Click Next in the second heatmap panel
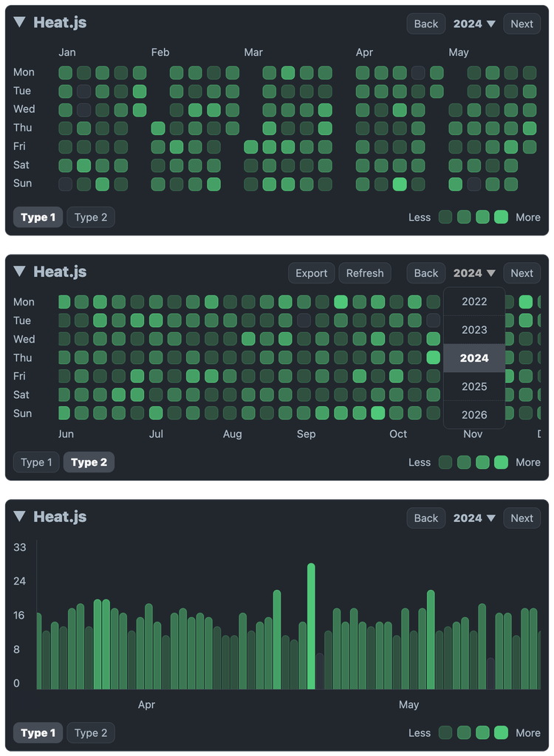This screenshot has width=554, height=756. (x=521, y=273)
